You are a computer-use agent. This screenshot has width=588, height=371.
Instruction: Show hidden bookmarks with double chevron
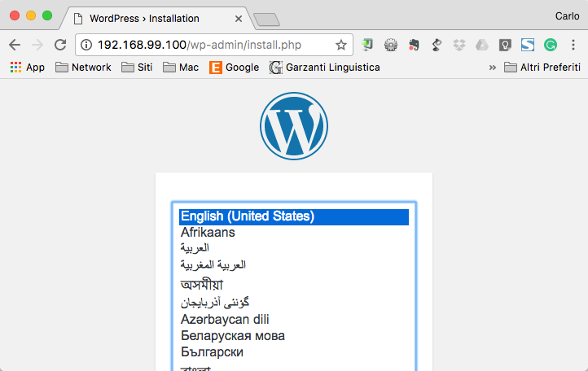click(493, 68)
